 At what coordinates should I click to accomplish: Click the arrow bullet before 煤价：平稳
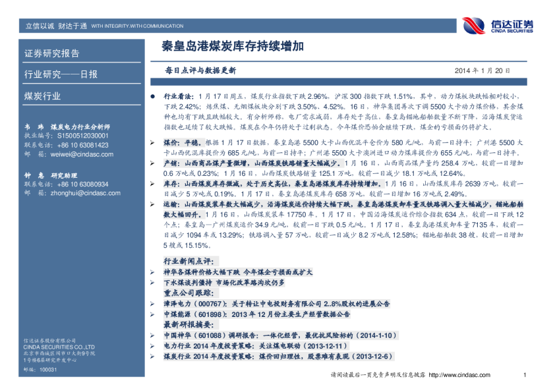tap(153, 142)
